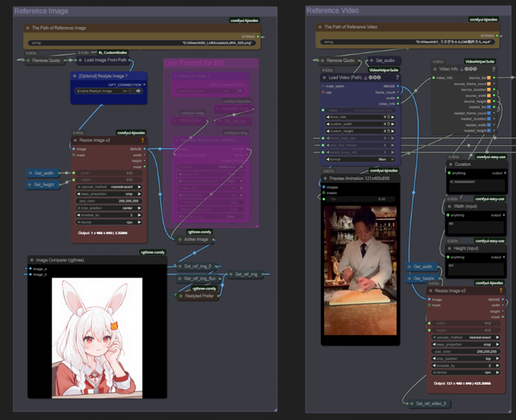Step keep_proportion left arrow in Reference Image Resize
This screenshot has width=516, height=420.
(x=79, y=194)
